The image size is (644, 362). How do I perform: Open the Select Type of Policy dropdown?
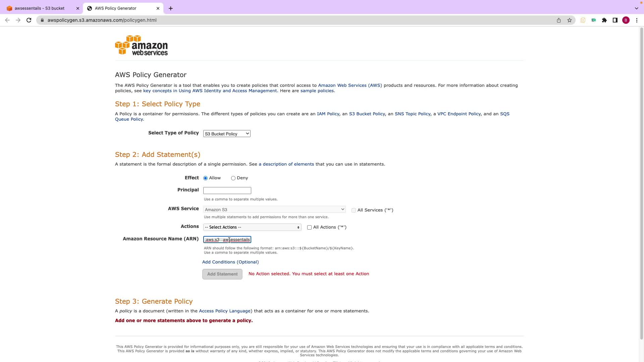[x=227, y=134]
